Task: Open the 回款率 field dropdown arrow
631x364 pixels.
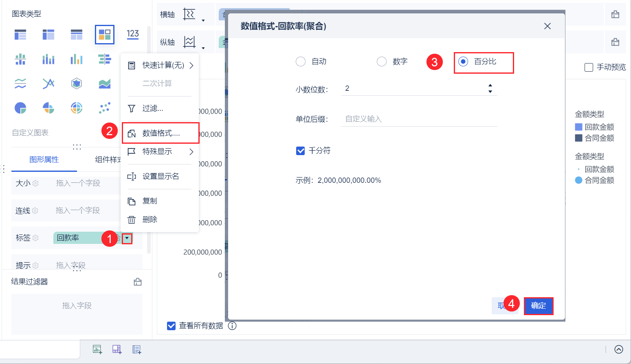Action: pyautogui.click(x=127, y=238)
